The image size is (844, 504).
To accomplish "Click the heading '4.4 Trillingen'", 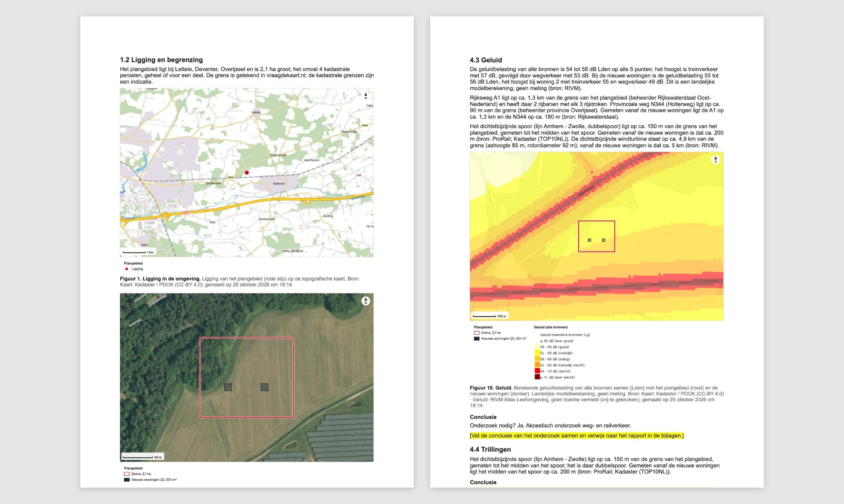I will [x=490, y=449].
